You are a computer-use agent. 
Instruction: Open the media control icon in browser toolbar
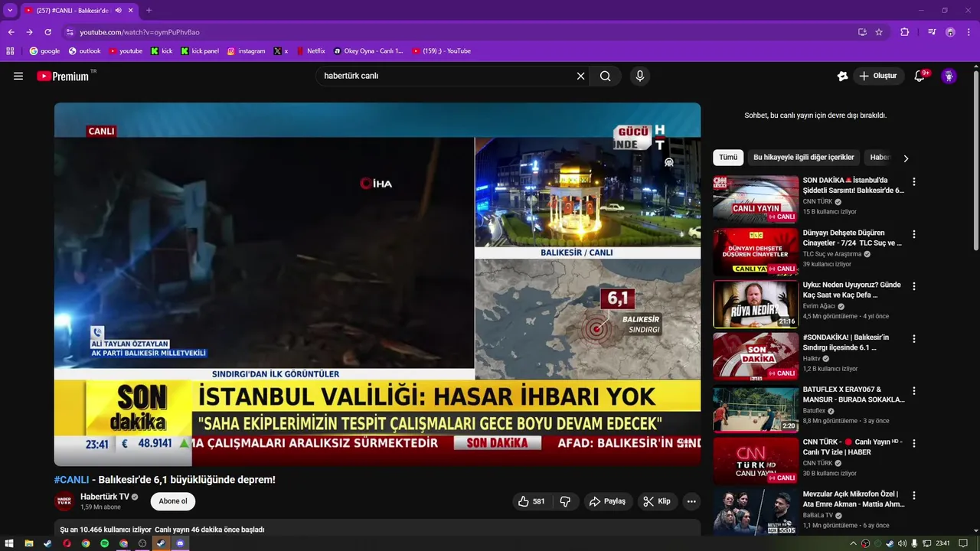[932, 32]
